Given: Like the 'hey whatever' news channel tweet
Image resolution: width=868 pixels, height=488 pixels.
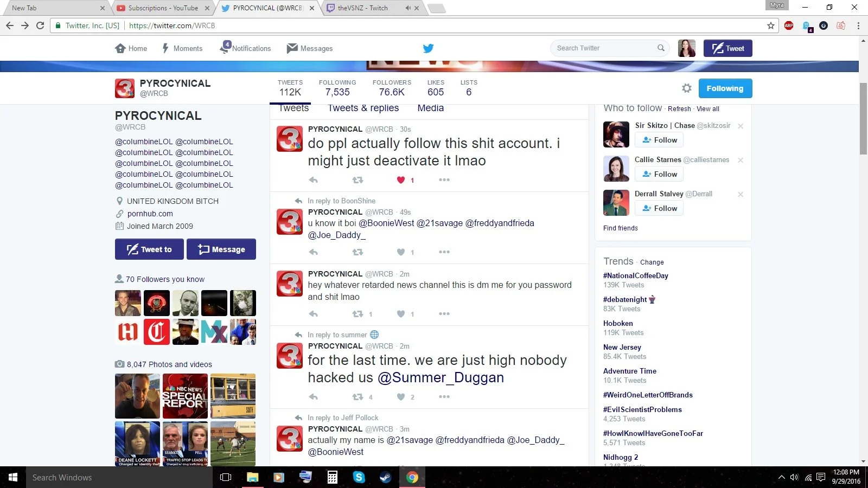Looking at the screenshot, I should click(x=401, y=314).
